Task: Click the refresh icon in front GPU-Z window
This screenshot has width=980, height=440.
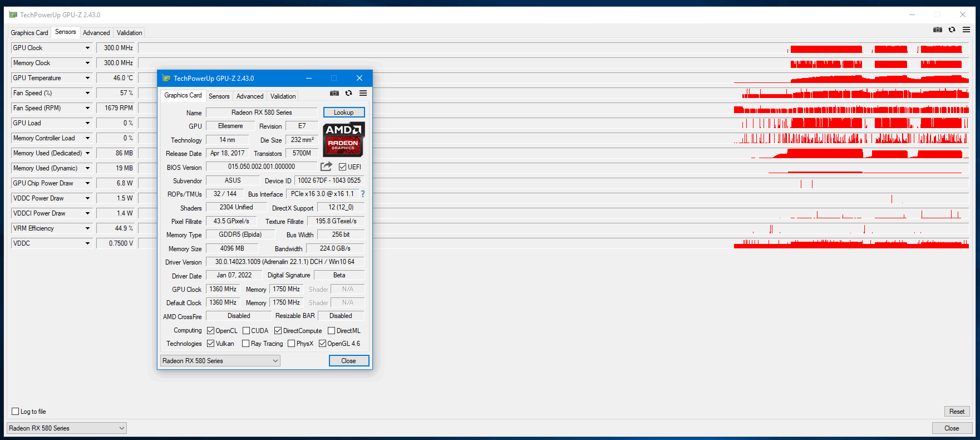Action: pos(349,93)
